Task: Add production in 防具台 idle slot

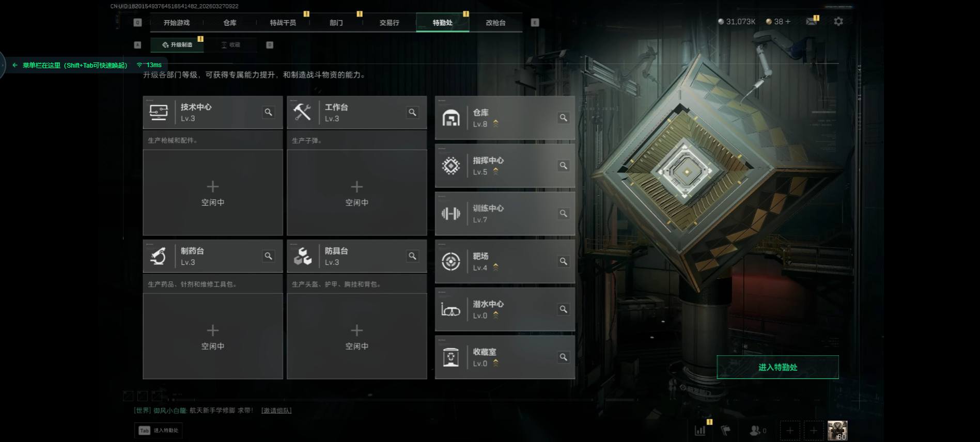Action: [x=357, y=336]
